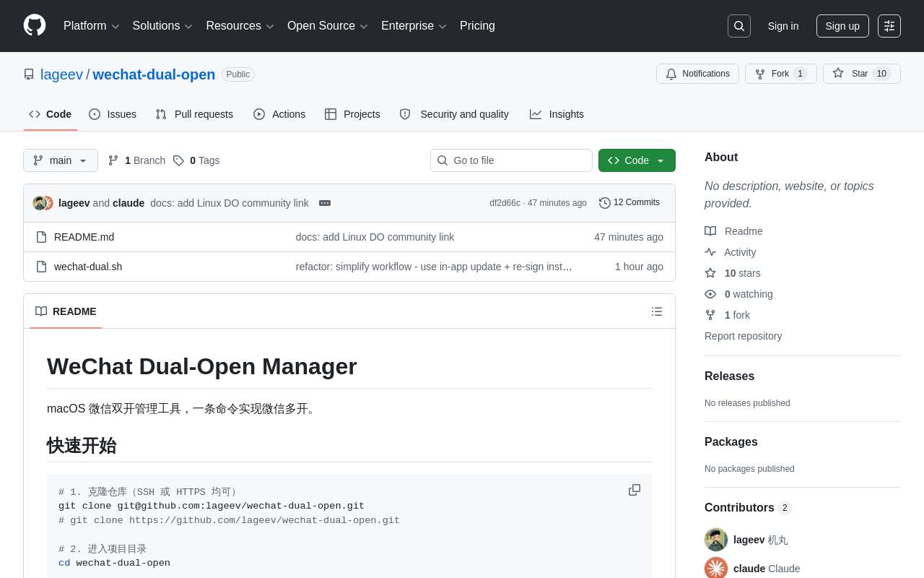Open the Report repository link
The image size is (924, 578).
pos(743,336)
